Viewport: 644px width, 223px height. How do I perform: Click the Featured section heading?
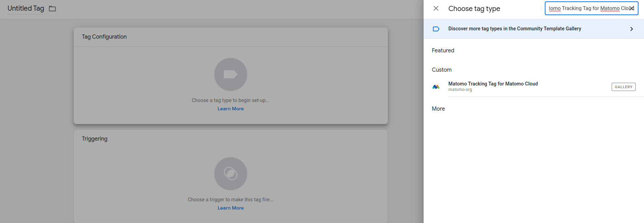443,50
